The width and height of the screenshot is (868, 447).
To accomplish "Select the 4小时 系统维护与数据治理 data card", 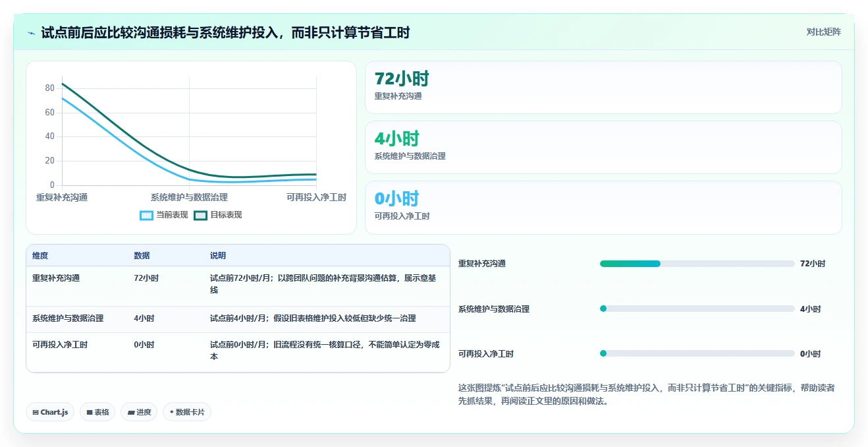I will point(603,147).
